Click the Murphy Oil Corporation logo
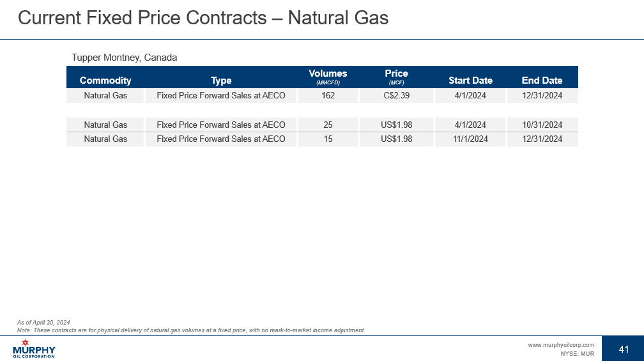 [x=34, y=349]
